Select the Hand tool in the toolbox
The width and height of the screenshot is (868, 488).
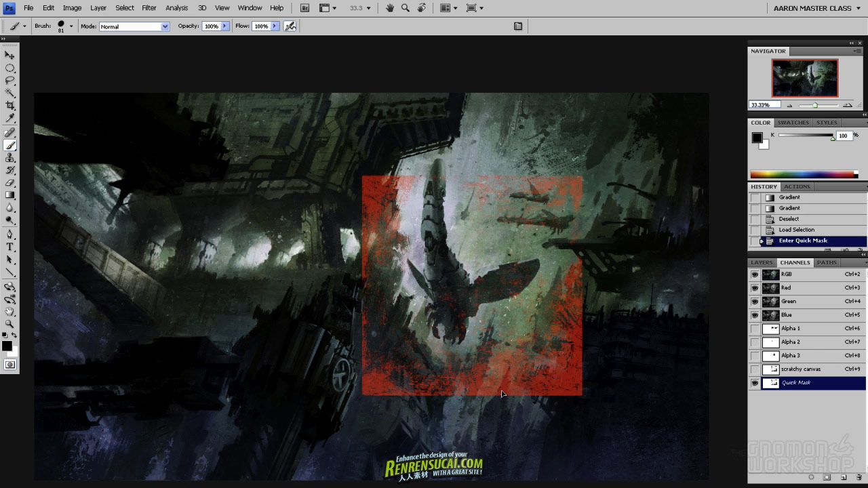pyautogui.click(x=9, y=312)
